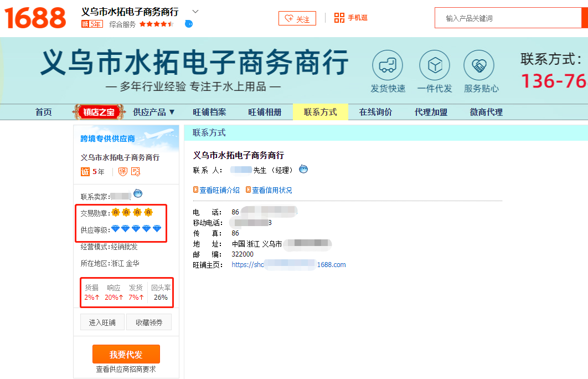Open the 微商代理 tab
588x379 pixels.
click(486, 112)
